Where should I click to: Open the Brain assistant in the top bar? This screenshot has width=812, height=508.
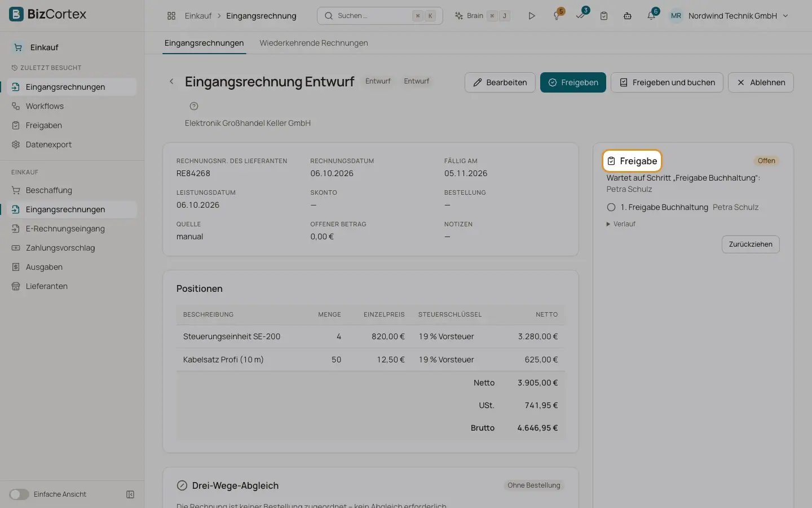tap(482, 16)
